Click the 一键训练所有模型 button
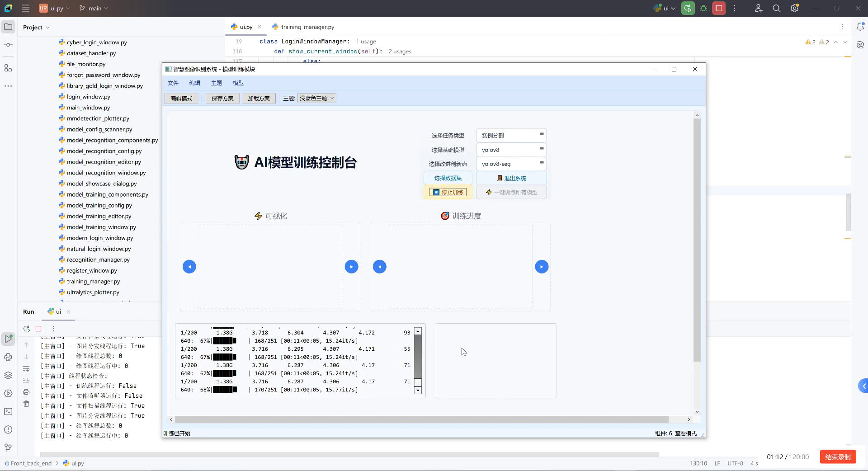Screen dimensions: 868x471 pyautogui.click(x=511, y=192)
